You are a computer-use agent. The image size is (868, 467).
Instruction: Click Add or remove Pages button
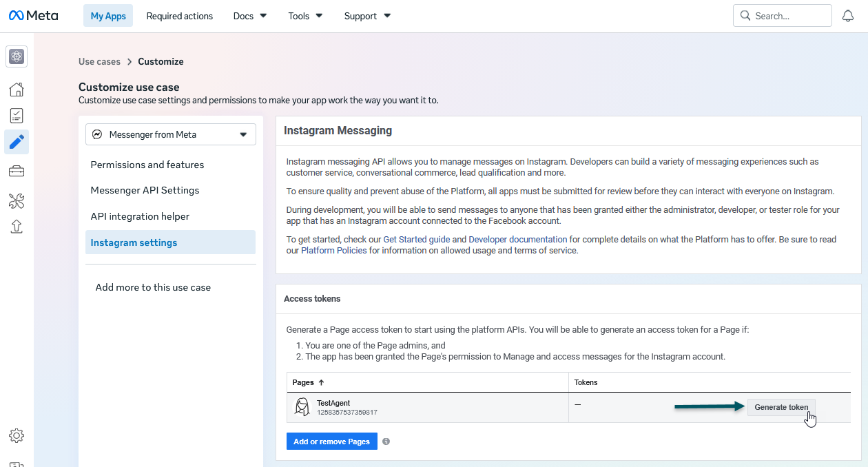pyautogui.click(x=332, y=442)
